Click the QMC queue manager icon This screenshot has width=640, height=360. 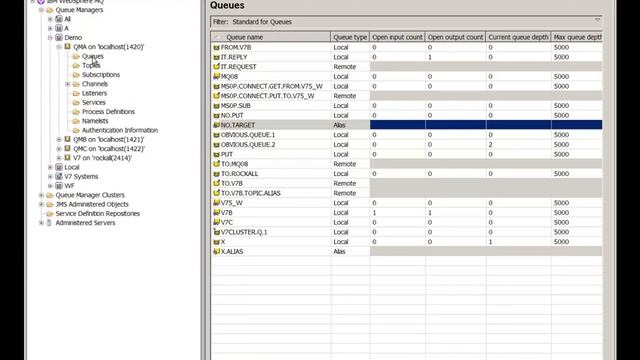[x=68, y=149]
